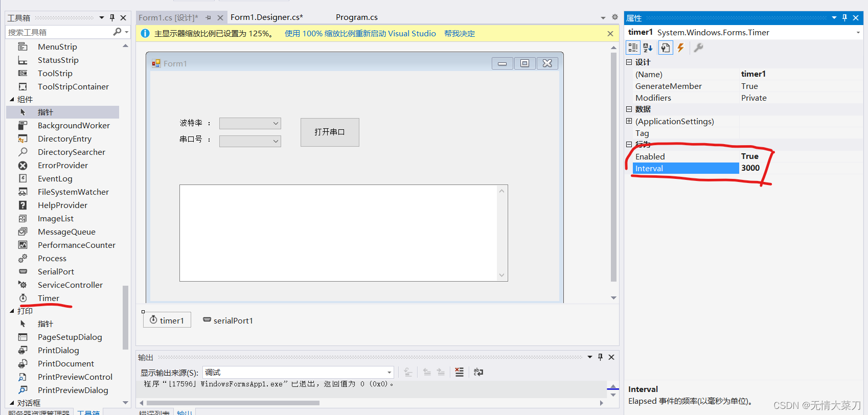
Task: Open the document tabs overflow dropdown
Action: (x=603, y=18)
